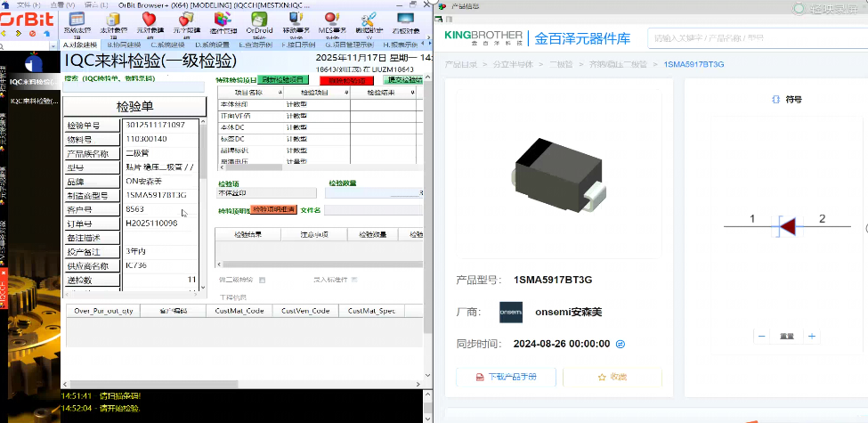The width and height of the screenshot is (868, 423).
Task: Click the yellow forward arrow under OrBit logo
Action: 19,34
